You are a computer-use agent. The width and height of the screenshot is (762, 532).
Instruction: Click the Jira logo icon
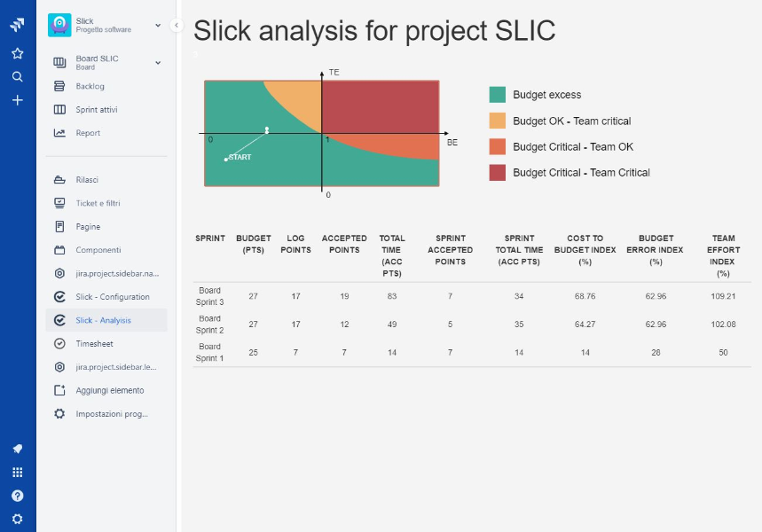tap(17, 26)
